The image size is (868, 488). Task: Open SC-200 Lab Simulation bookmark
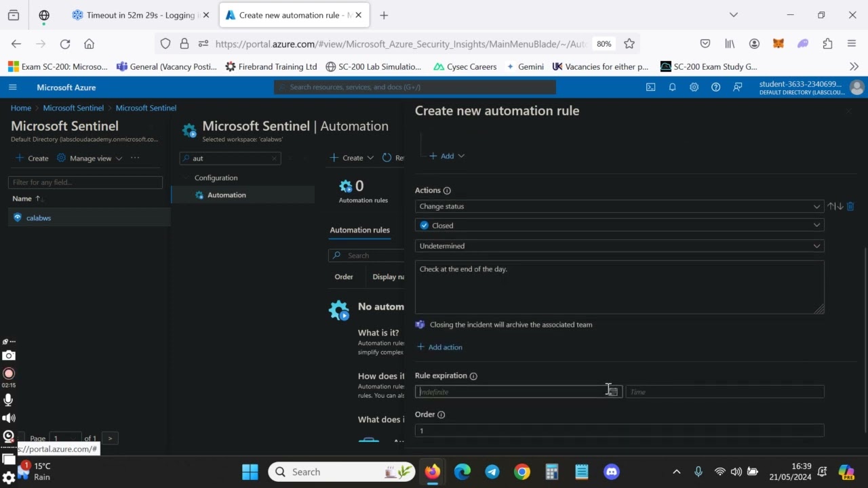point(374,66)
